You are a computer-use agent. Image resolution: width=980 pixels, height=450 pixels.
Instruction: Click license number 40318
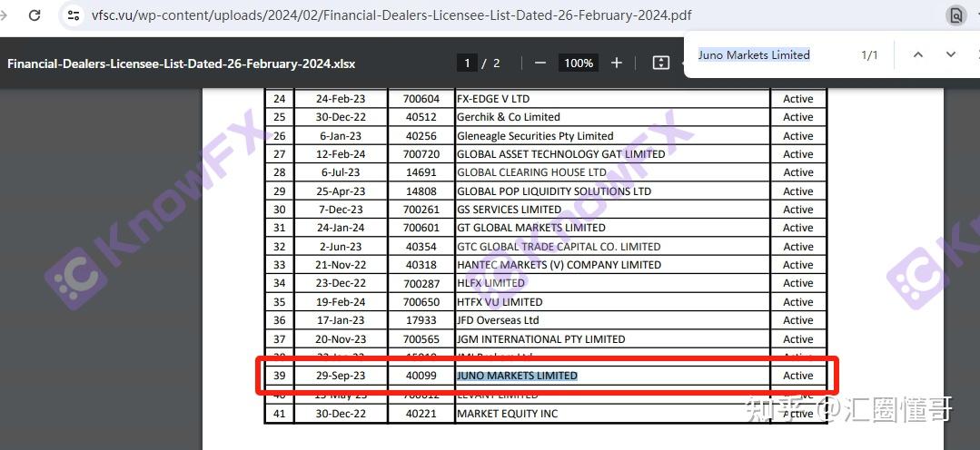(x=421, y=265)
